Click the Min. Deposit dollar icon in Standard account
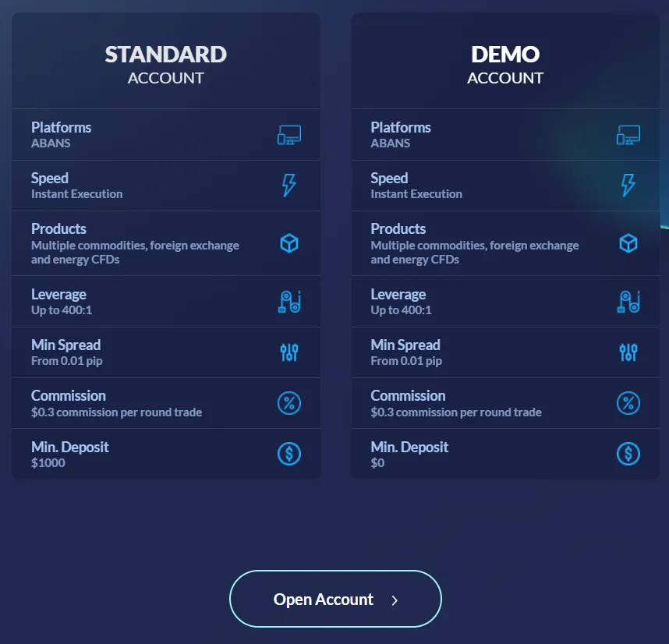 pyautogui.click(x=289, y=454)
